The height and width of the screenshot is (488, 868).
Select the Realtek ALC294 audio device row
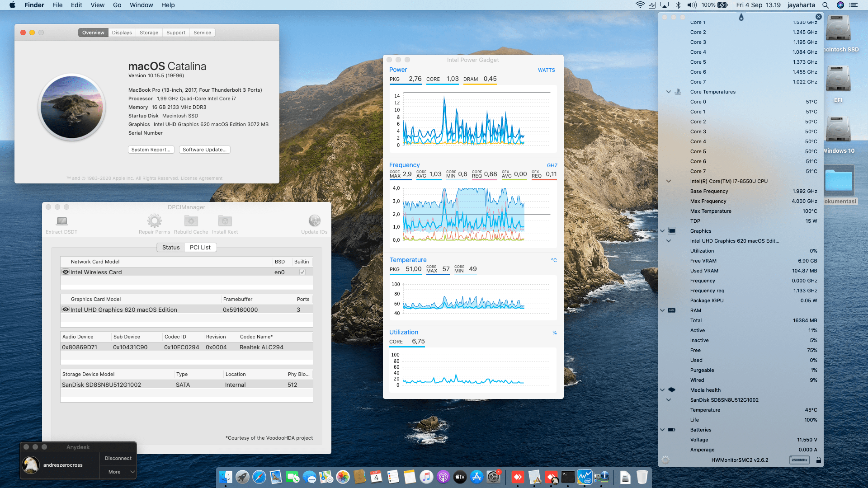[187, 347]
